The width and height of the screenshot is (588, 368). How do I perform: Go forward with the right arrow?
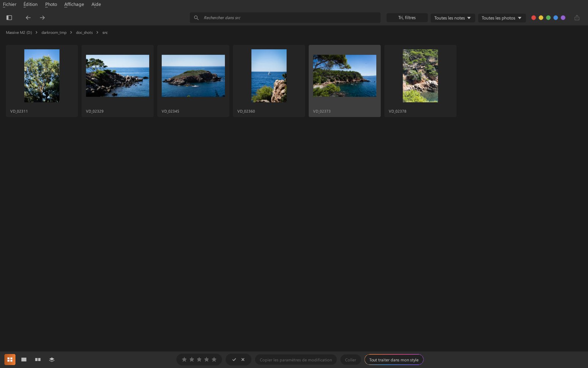(42, 18)
